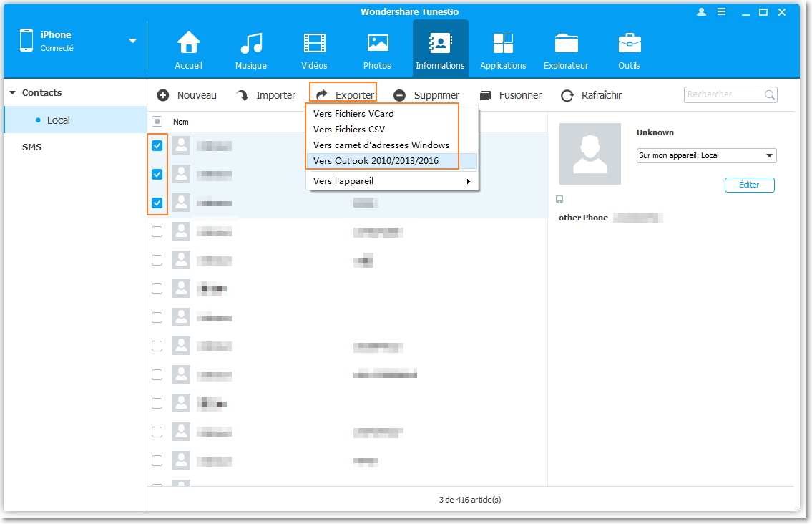Choose Vers carnet d'adresses Windows
Image resolution: width=812 pixels, height=524 pixels.
click(381, 145)
